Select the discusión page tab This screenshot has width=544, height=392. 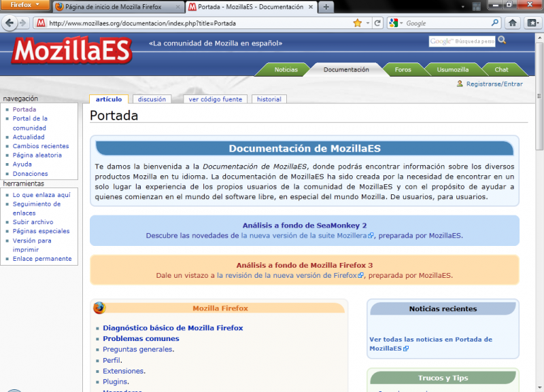152,99
